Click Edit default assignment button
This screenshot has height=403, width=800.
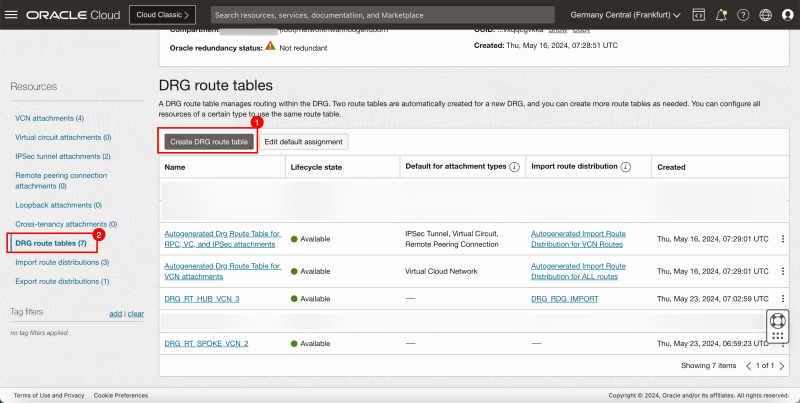pyautogui.click(x=303, y=142)
